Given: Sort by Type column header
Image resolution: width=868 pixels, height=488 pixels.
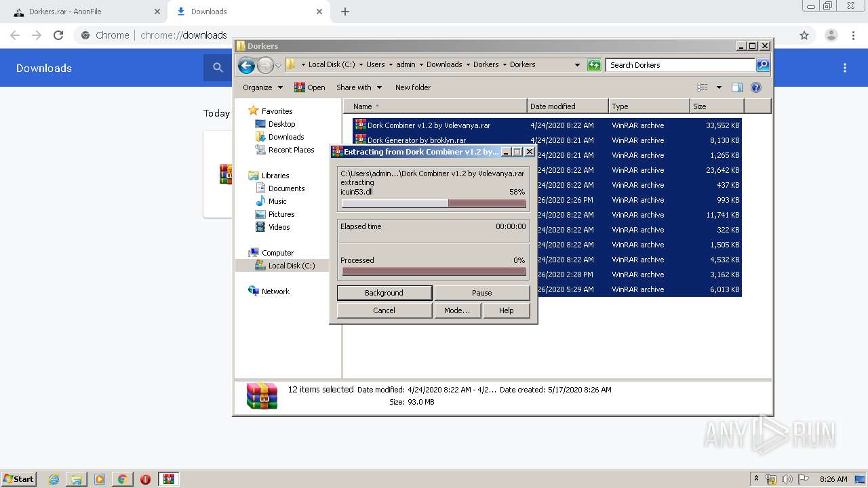Looking at the screenshot, I should [x=649, y=106].
